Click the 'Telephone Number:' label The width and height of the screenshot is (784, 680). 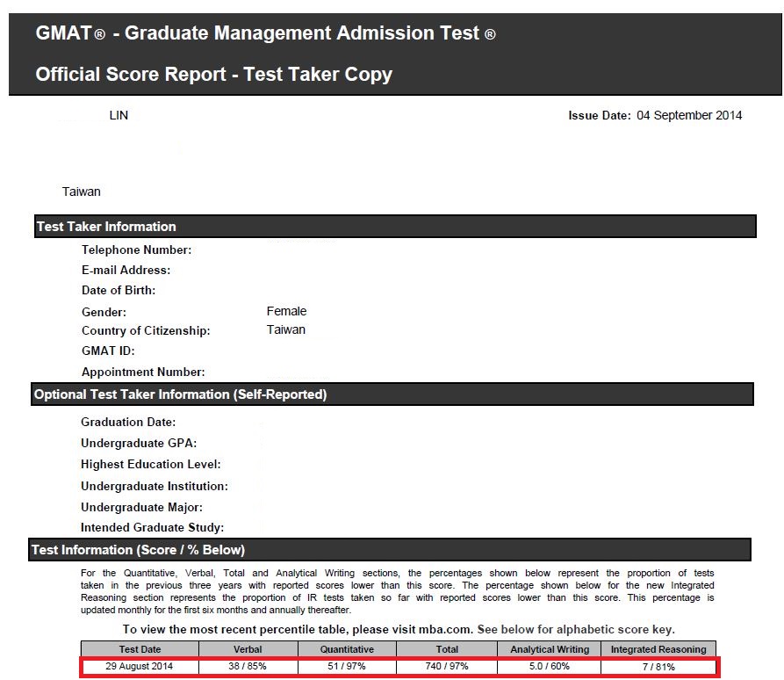click(x=136, y=250)
